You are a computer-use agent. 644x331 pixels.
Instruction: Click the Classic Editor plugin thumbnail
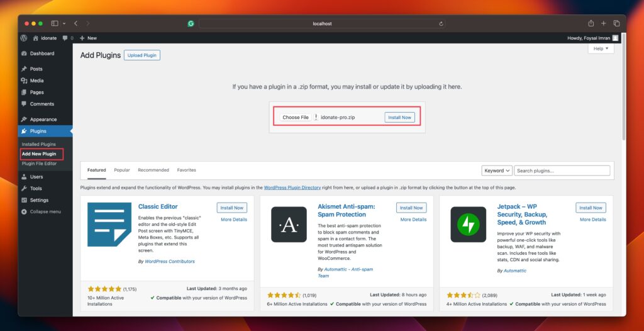(109, 225)
